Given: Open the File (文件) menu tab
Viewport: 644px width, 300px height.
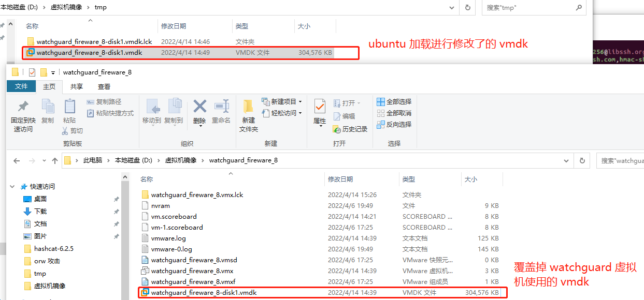Looking at the screenshot, I should click(21, 86).
